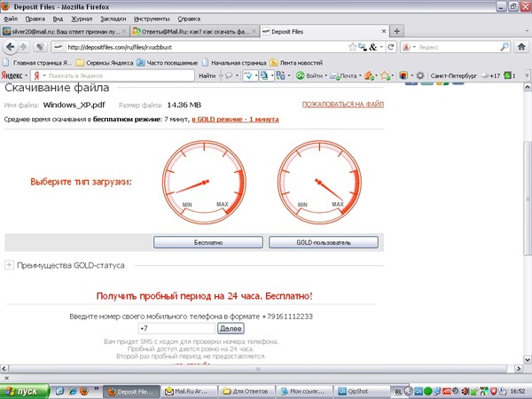Click the GOLD mode speedometer gauge
The width and height of the screenshot is (532, 399).
tap(319, 182)
